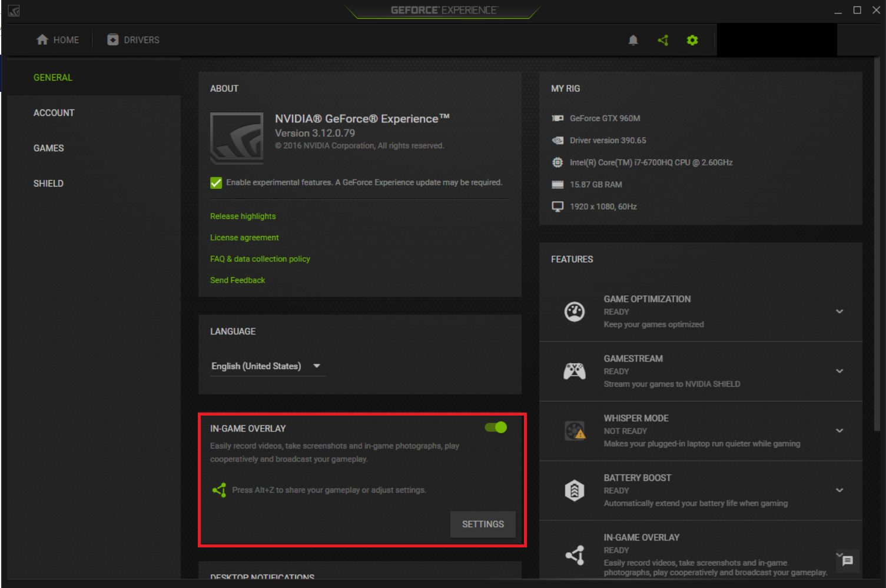The width and height of the screenshot is (886, 588).
Task: Click the Send Feedback link
Action: 238,280
